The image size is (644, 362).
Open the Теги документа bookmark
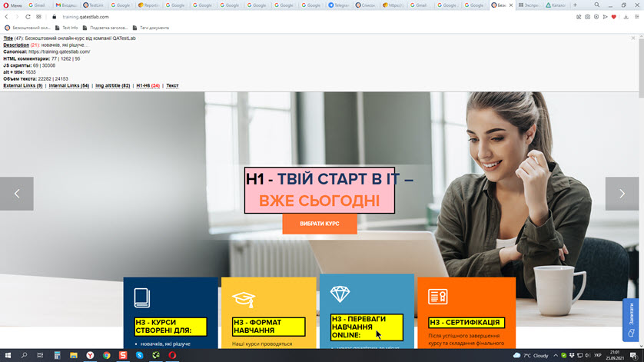150,28
